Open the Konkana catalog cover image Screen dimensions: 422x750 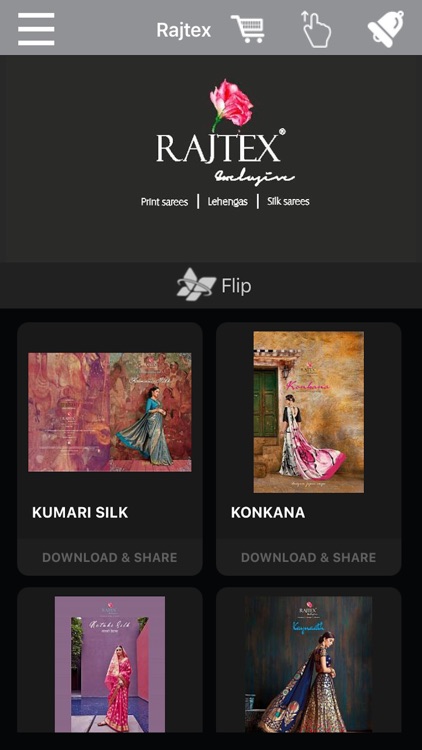pos(309,412)
